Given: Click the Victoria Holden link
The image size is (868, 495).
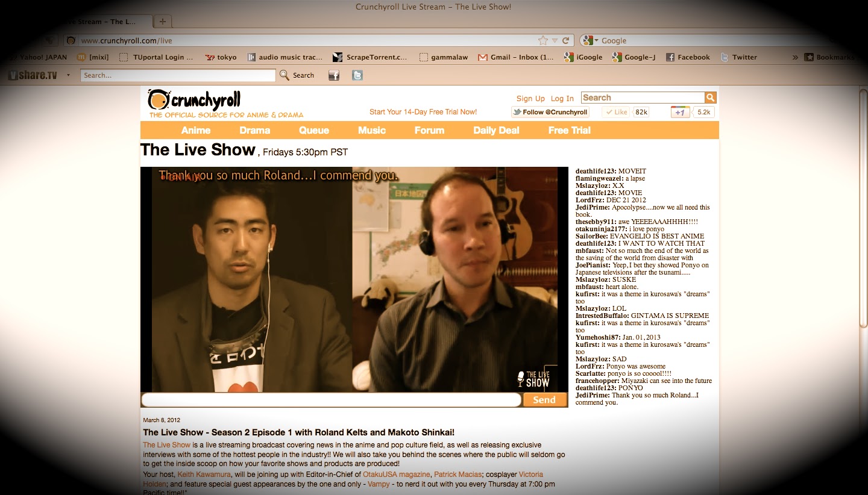Looking at the screenshot, I should click(x=344, y=479).
